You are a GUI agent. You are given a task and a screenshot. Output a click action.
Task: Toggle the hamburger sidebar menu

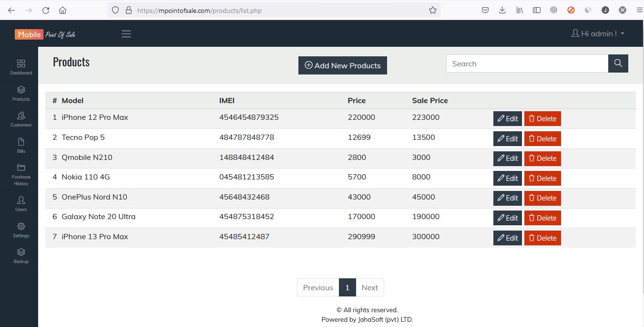(126, 34)
